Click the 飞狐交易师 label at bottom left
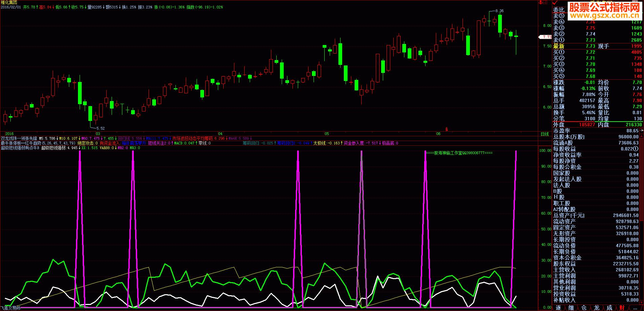 click(x=11, y=308)
